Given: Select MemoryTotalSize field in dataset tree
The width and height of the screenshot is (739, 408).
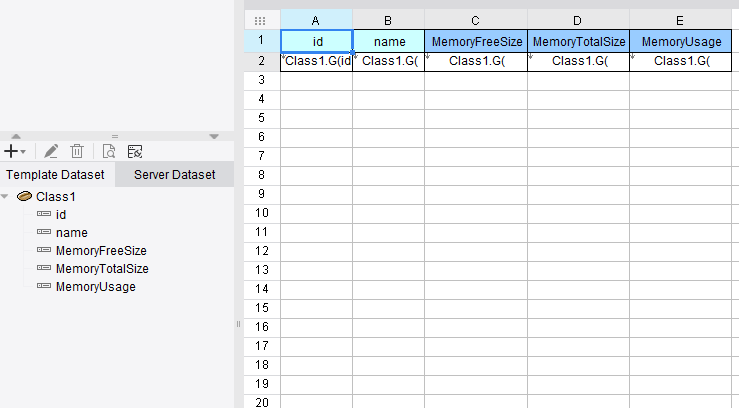Looking at the screenshot, I should (102, 269).
